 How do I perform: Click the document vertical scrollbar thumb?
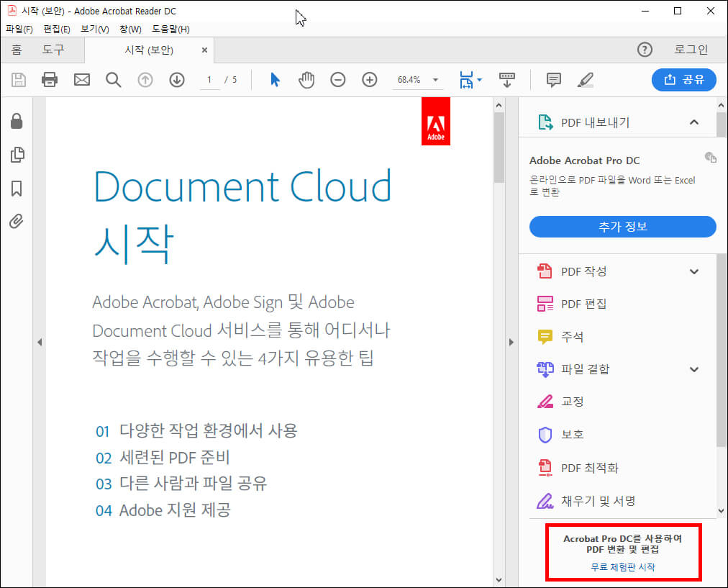click(499, 148)
